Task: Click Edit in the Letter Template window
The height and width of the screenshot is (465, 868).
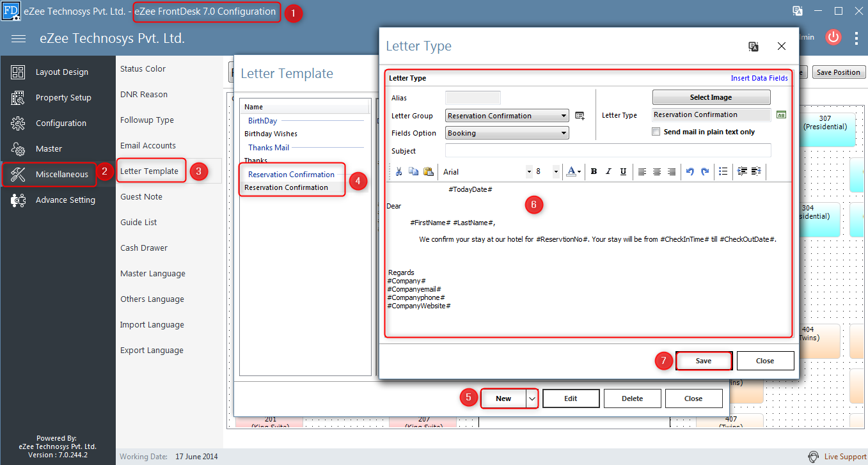Action: point(571,398)
